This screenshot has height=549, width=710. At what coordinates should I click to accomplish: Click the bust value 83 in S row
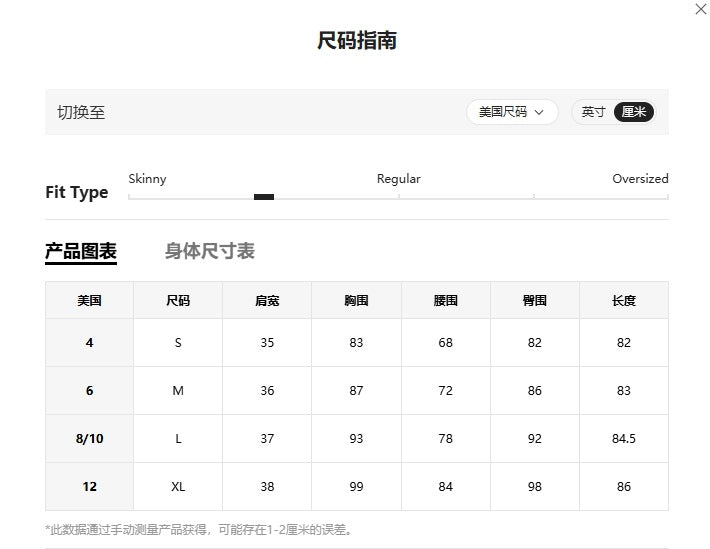coord(356,343)
